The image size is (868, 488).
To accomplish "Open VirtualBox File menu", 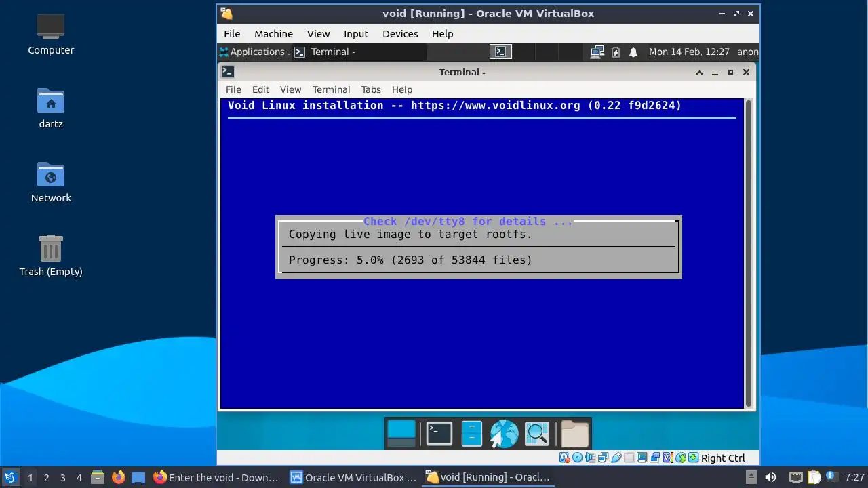I will [232, 33].
